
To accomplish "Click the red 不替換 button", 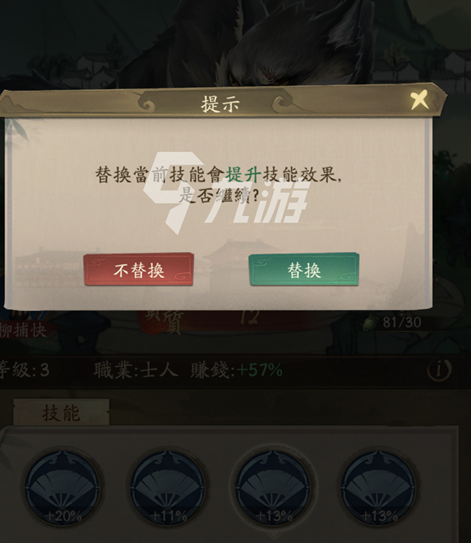I will (x=139, y=270).
